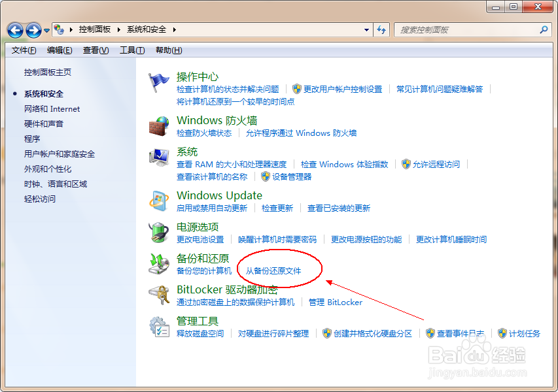Click the refresh icon beside the address bar
558x392 pixels.
click(x=381, y=29)
